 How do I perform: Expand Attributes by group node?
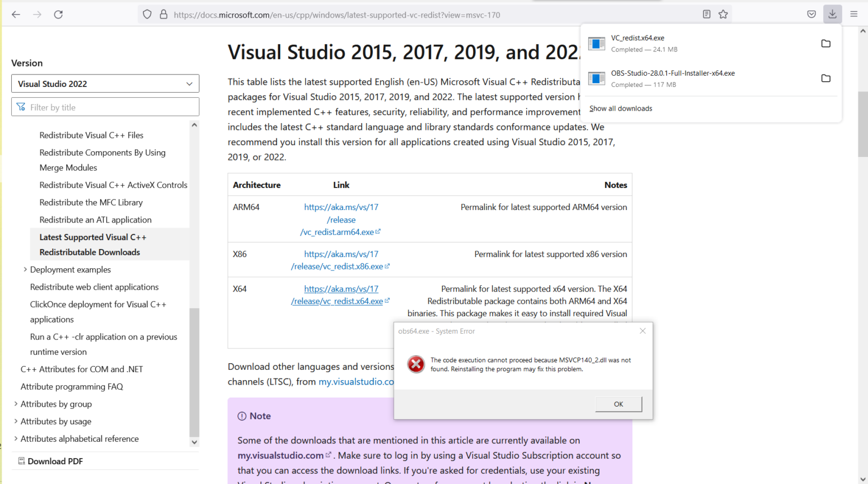coord(16,404)
